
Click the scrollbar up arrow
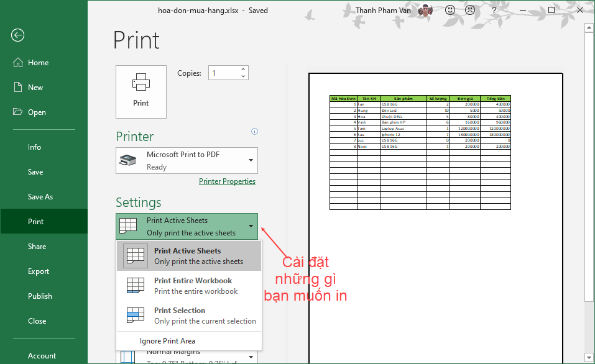pyautogui.click(x=589, y=27)
